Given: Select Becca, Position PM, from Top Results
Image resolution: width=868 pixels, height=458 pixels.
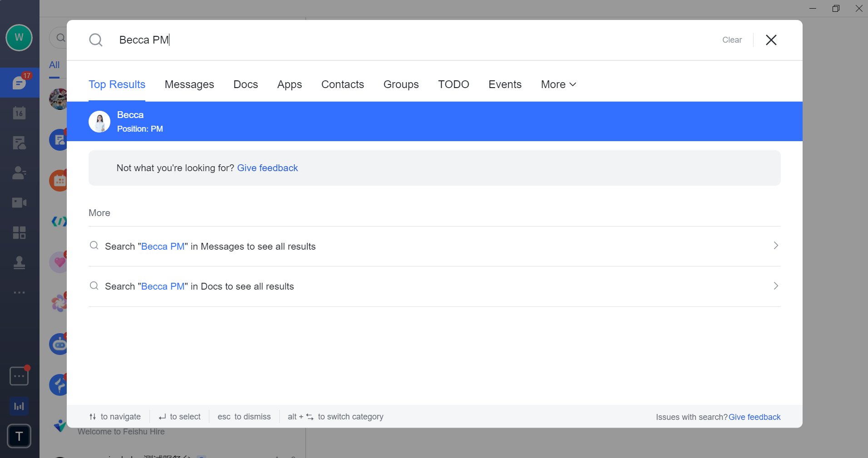Looking at the screenshot, I should (318, 121).
